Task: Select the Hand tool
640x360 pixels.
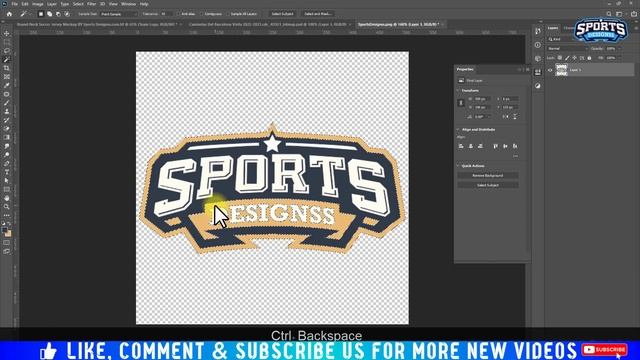Action: 7,198
